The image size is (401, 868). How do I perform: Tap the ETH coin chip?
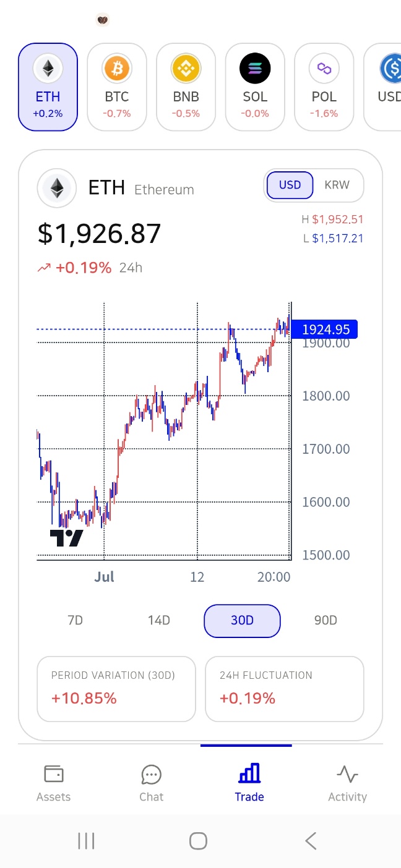coord(48,87)
